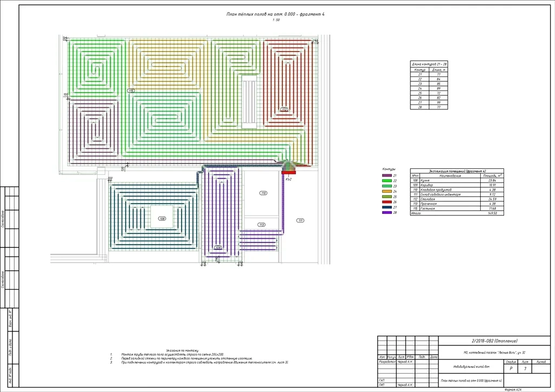Screen dimensions: 555x392
Task: Click the total area value 149.50
Action: (x=492, y=213)
